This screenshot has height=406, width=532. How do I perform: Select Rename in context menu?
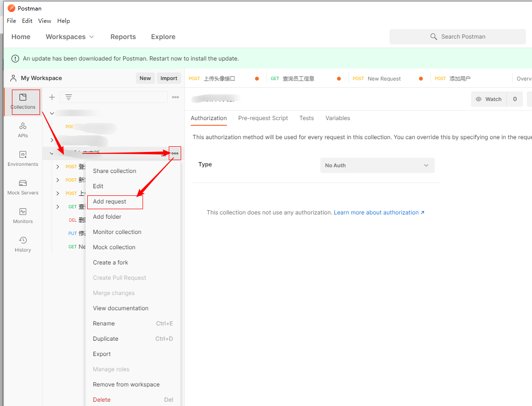(x=133, y=324)
